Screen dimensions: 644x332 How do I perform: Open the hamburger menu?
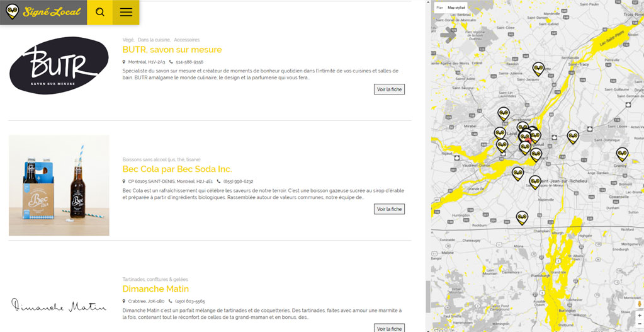point(126,12)
